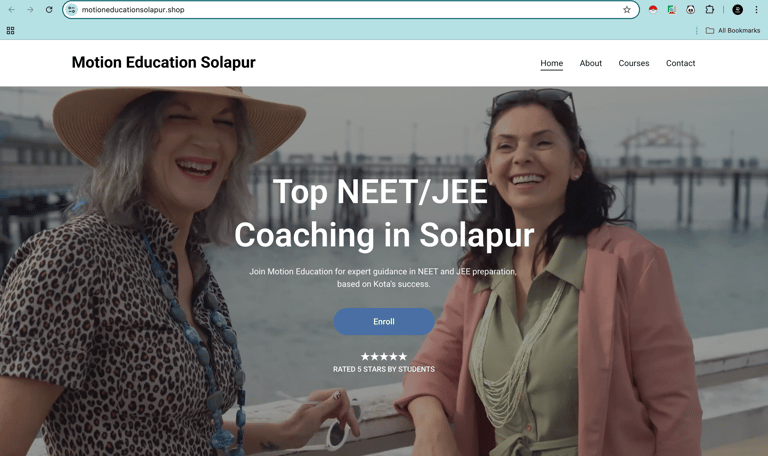Screen dimensions: 768x456
Task: Bookmark this page with the star icon
Action: [626, 9]
